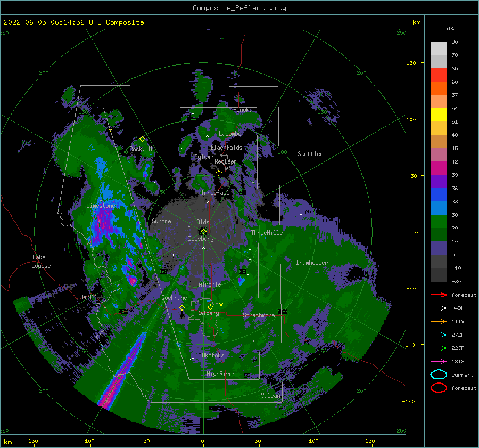This screenshot has height=448, width=479.
Task: Click the dark grey -10 to -30 swatch
Action: coord(439,275)
